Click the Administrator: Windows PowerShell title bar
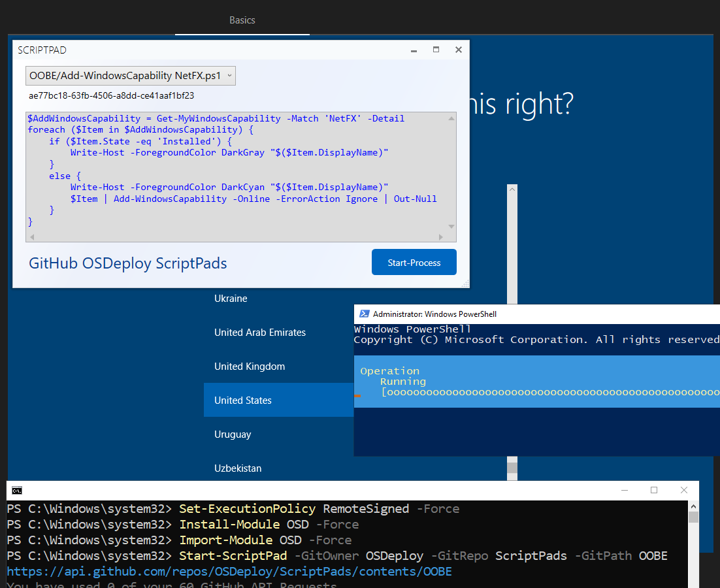Screen dimensions: 720x588 coord(537,314)
